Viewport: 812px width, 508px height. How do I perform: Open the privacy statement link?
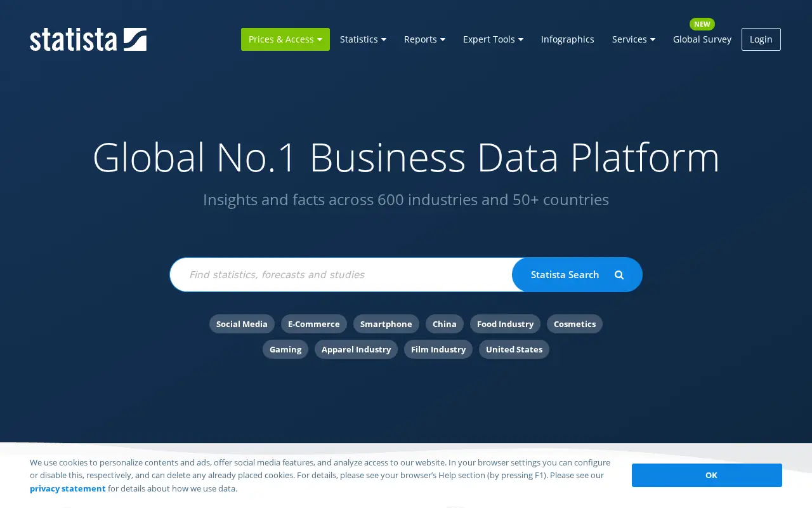68,488
